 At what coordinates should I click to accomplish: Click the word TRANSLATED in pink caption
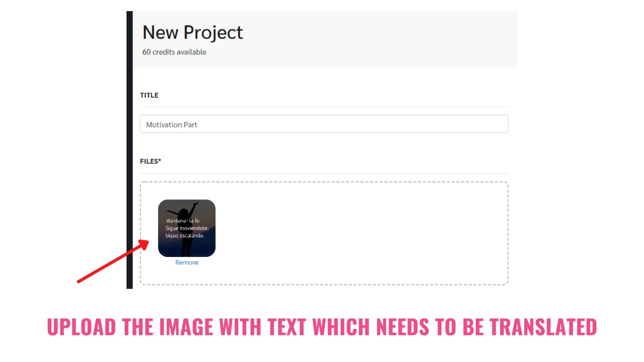click(x=543, y=327)
